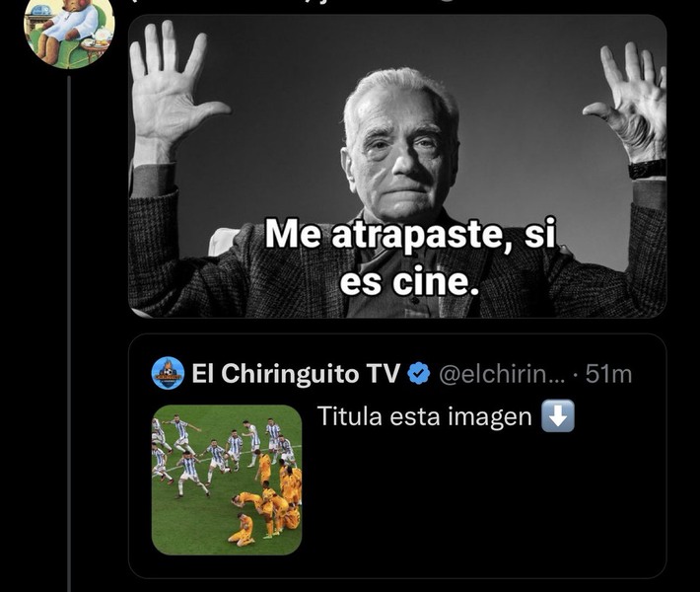Click the down-arrow emoji after 'Titula esta imagen'
The width and height of the screenshot is (700, 592).
tap(558, 416)
